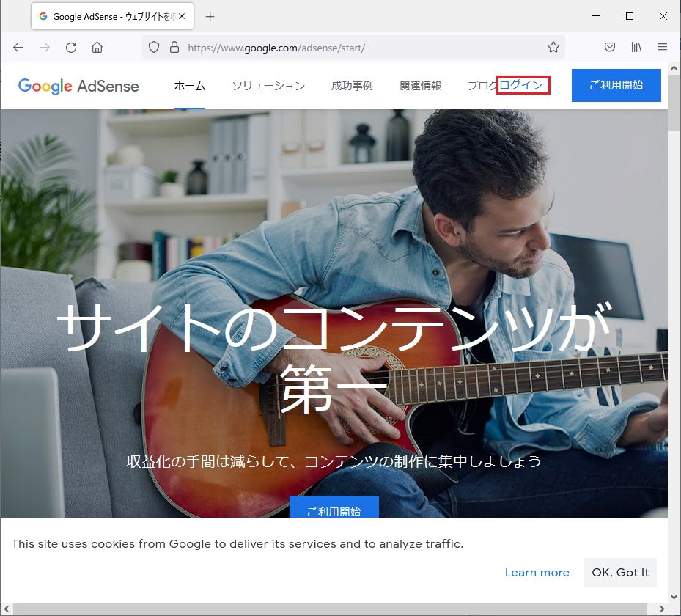Open the ソリューション menu item
This screenshot has width=681, height=616.
point(268,86)
